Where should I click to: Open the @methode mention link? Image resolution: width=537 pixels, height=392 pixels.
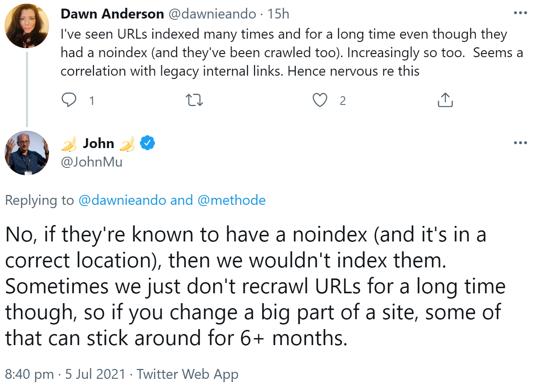click(231, 200)
